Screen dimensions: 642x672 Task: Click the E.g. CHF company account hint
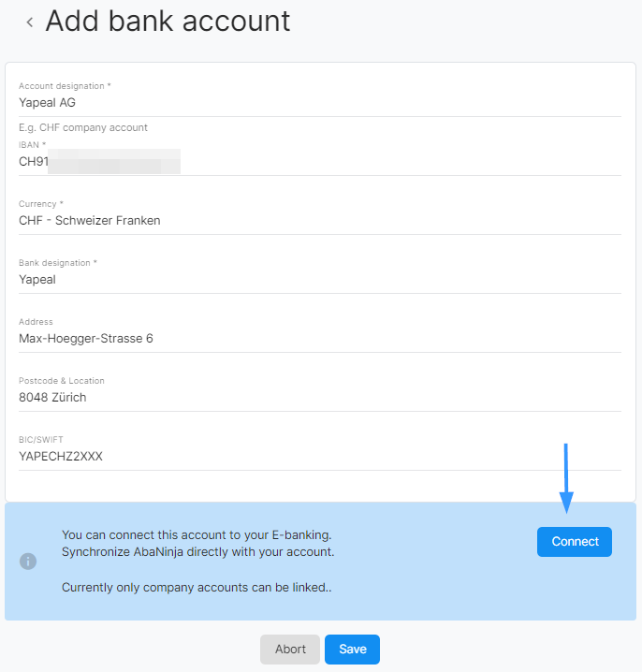coord(83,127)
